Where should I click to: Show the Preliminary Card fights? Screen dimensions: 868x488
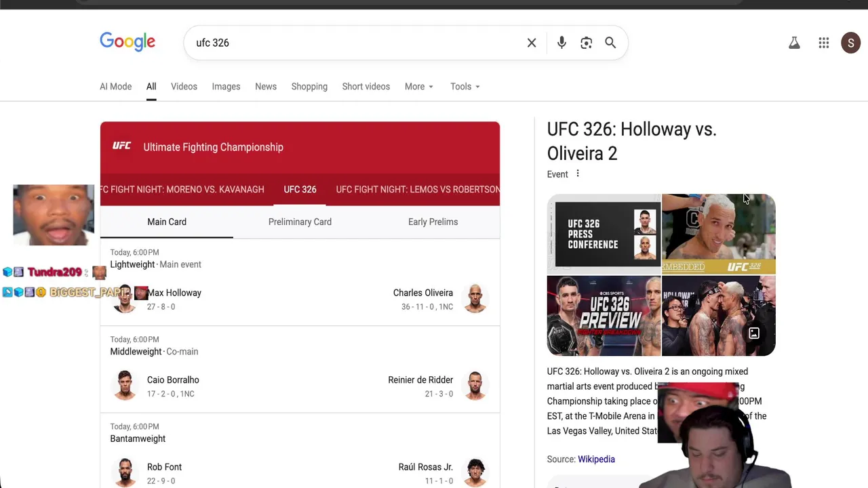click(x=300, y=222)
